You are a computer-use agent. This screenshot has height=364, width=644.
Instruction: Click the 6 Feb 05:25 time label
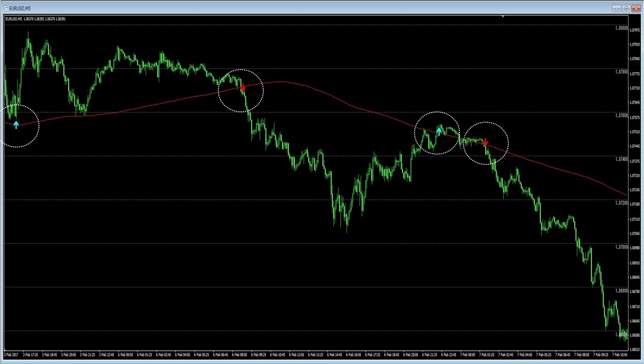point(202,355)
